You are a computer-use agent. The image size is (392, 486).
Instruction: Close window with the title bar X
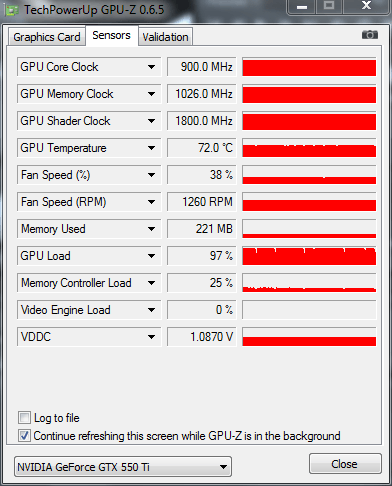click(x=366, y=6)
